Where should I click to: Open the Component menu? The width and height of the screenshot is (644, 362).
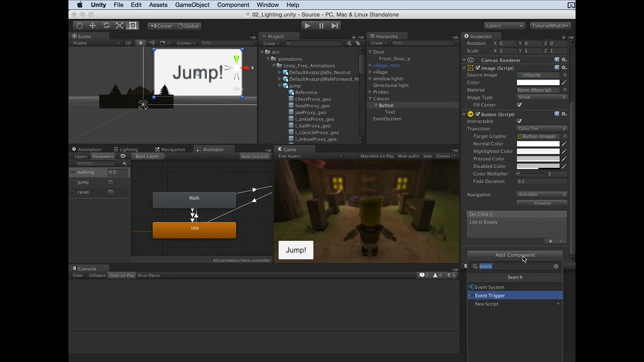(233, 5)
